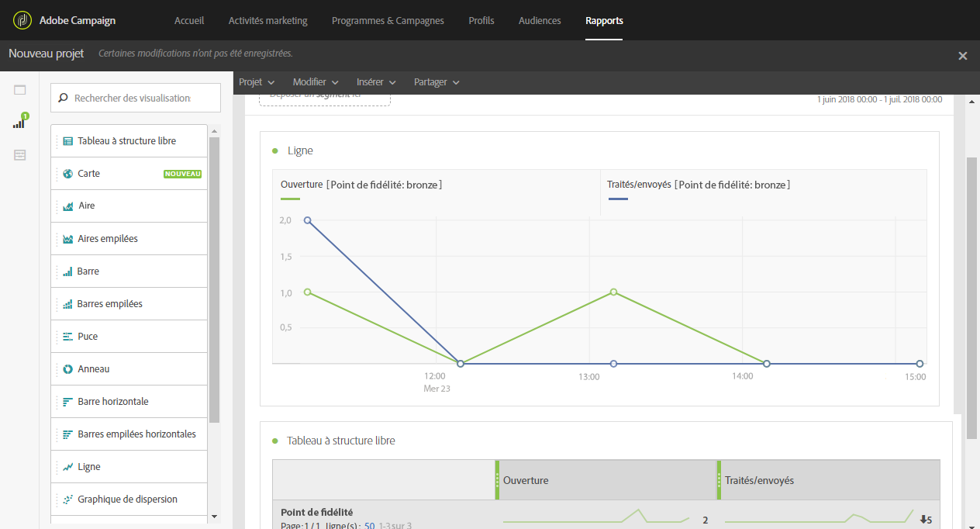Choose Graphique de dispersion visualization
The image size is (980, 529).
coord(129,500)
